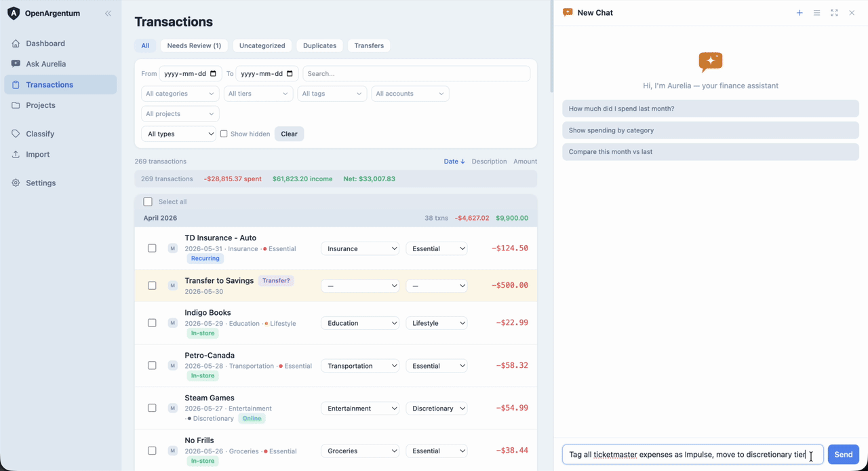The width and height of the screenshot is (868, 471).
Task: Click the Ask Aurelia chat icon
Action: coord(16,64)
